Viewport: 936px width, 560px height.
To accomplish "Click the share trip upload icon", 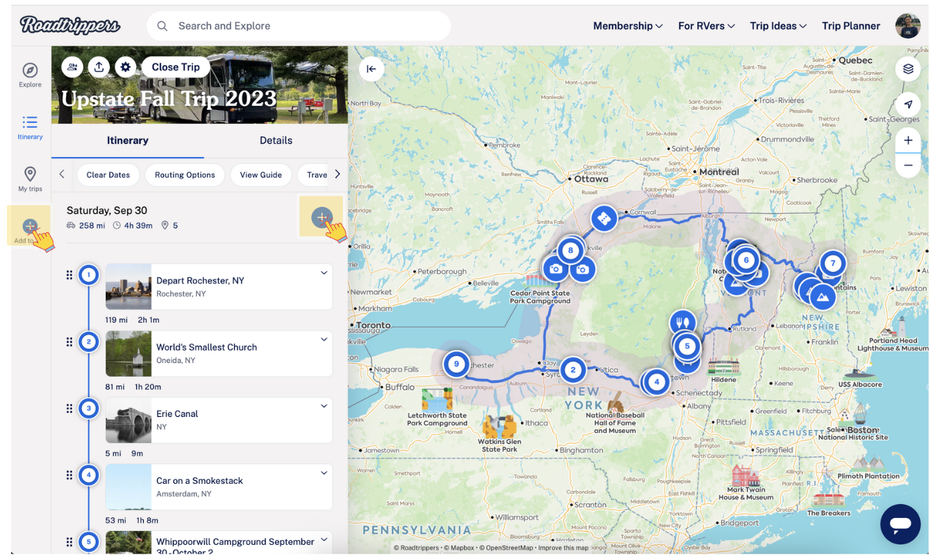I will [99, 67].
